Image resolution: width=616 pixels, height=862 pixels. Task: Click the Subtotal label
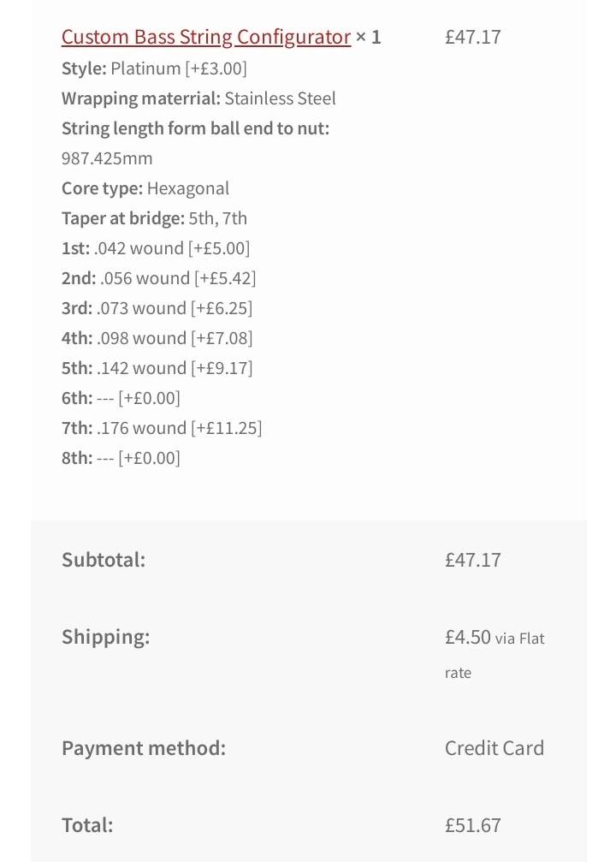104,560
